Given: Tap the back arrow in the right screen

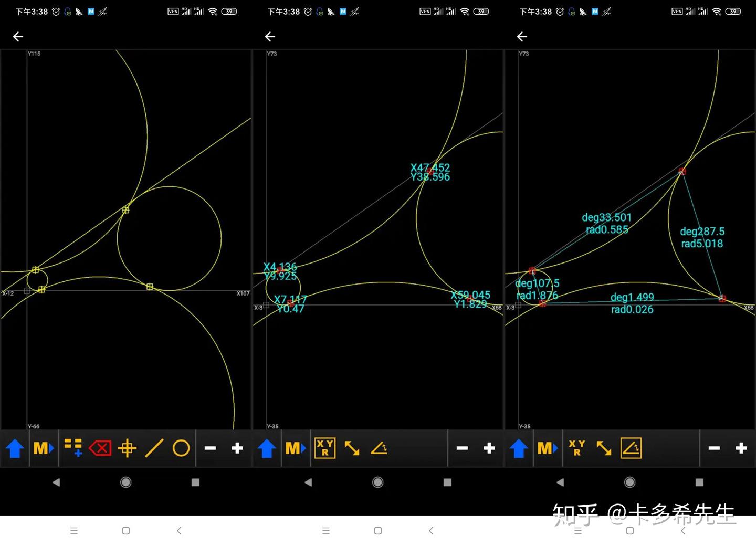Looking at the screenshot, I should (522, 36).
